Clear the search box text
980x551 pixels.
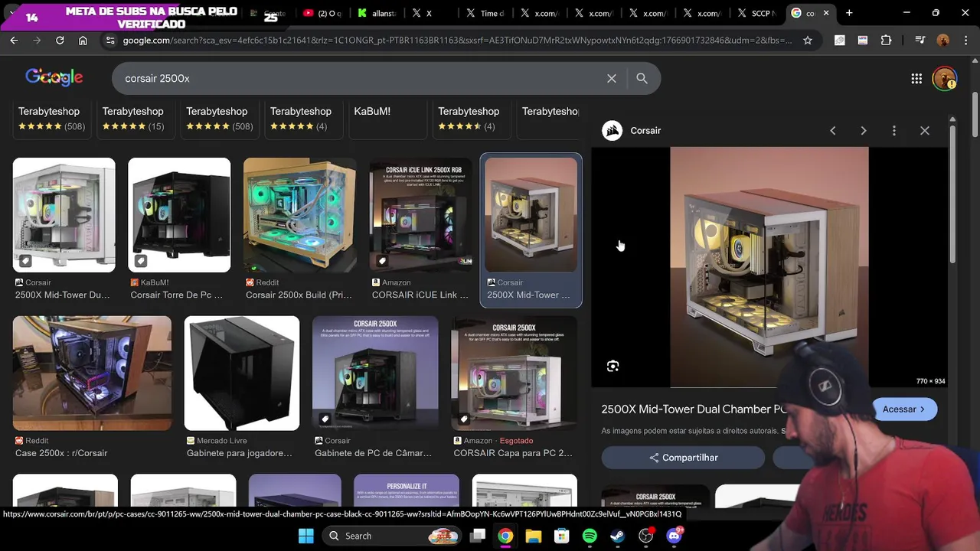pyautogui.click(x=612, y=78)
